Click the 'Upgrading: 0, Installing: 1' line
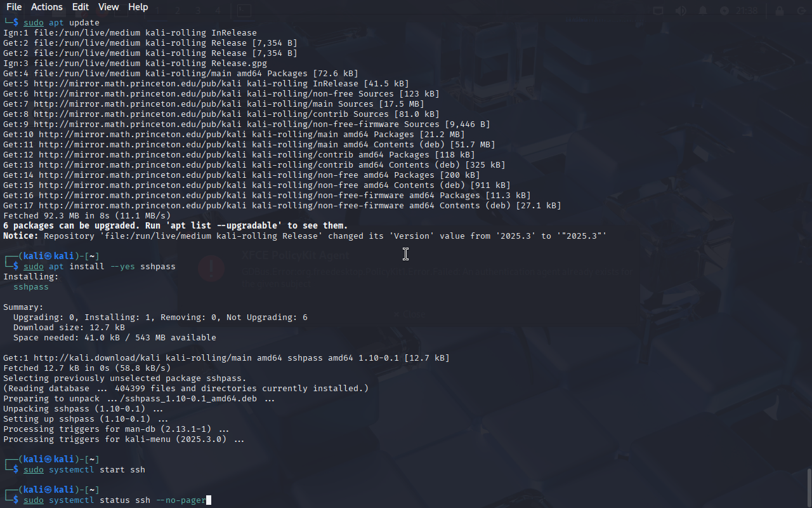812x508 pixels. 160,317
